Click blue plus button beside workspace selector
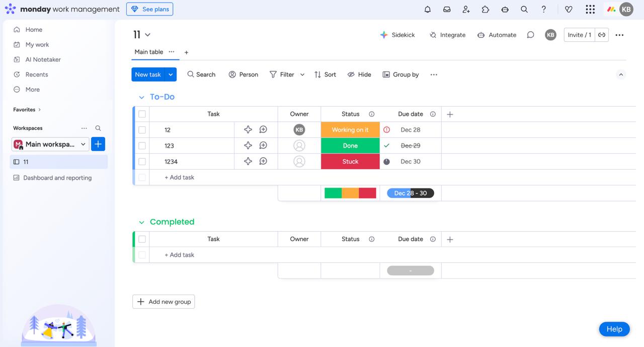 pos(98,144)
